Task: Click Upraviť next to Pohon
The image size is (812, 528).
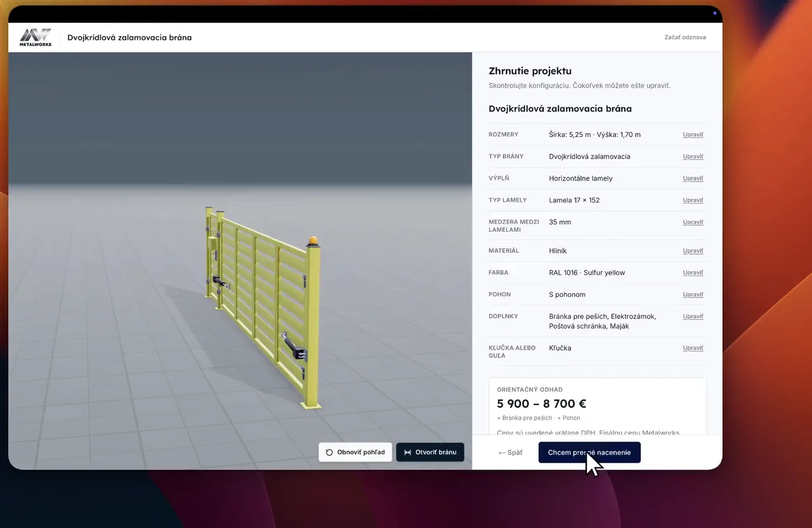Action: (693, 294)
